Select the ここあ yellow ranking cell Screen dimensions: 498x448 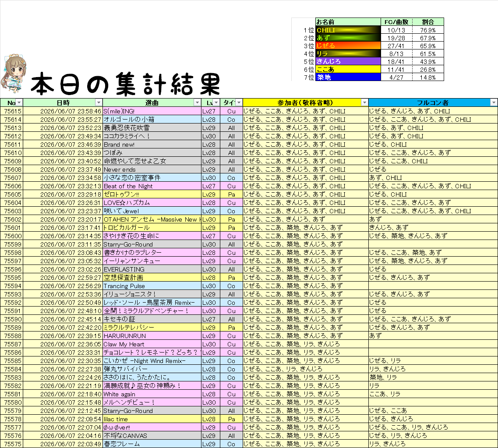(x=348, y=70)
